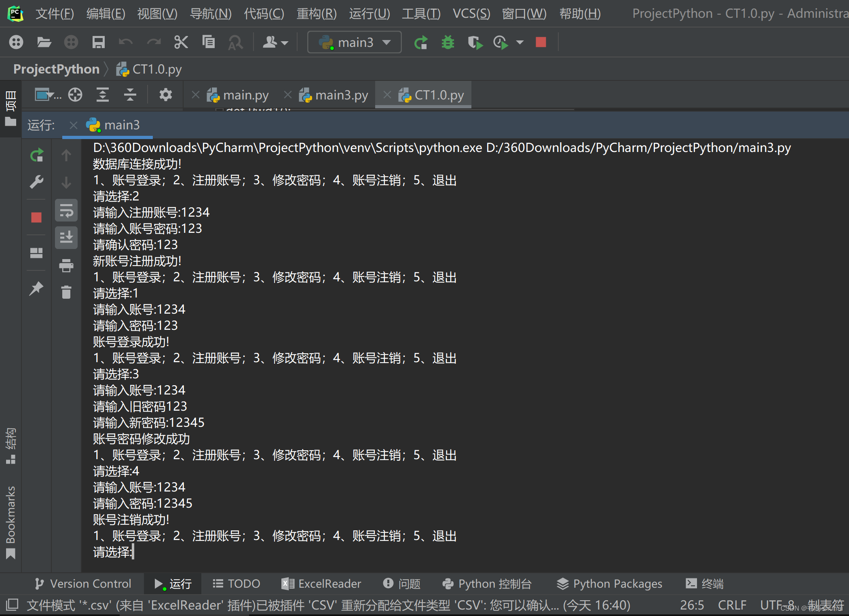Viewport: 849px width, 616px height.
Task: Open the project view settings gear
Action: (165, 95)
